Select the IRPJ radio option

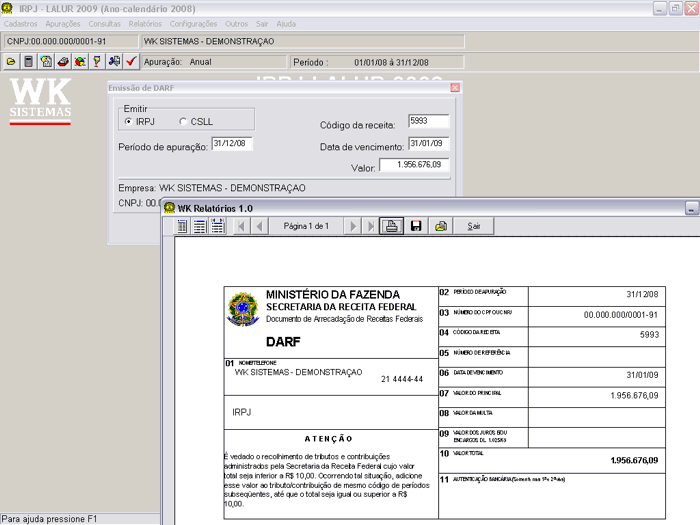tap(128, 122)
